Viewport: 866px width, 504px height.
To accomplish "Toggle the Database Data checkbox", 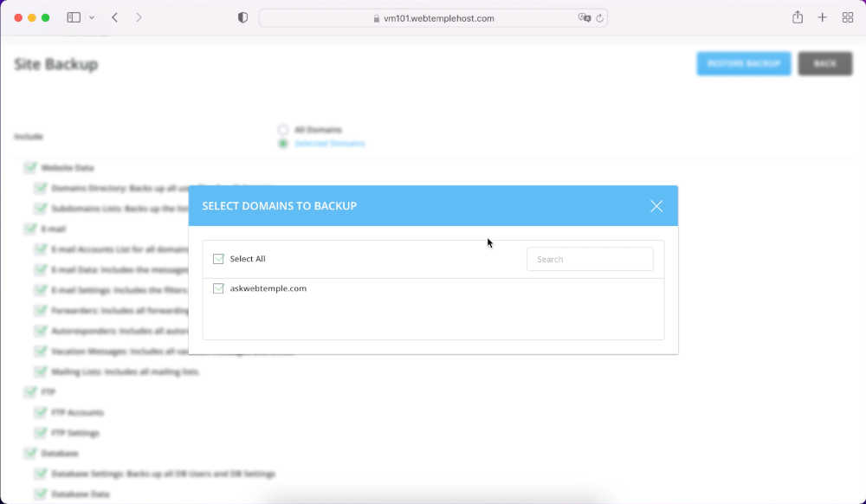I will click(41, 494).
